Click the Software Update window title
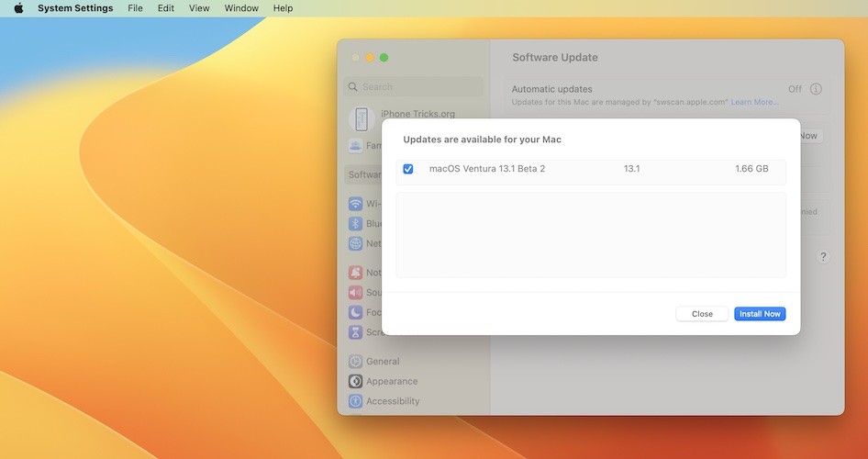 [x=555, y=58]
